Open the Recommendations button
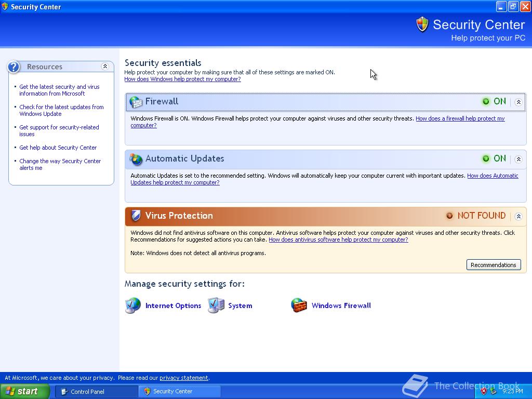The height and width of the screenshot is (399, 532). [494, 265]
